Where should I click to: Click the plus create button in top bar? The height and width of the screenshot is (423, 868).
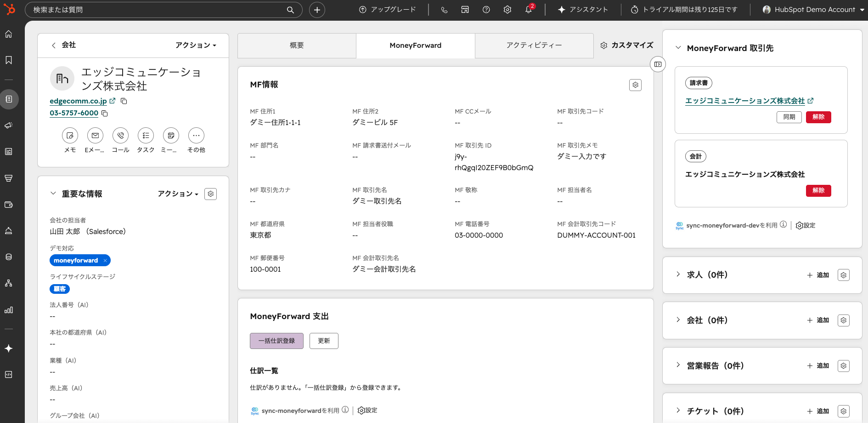(x=317, y=10)
